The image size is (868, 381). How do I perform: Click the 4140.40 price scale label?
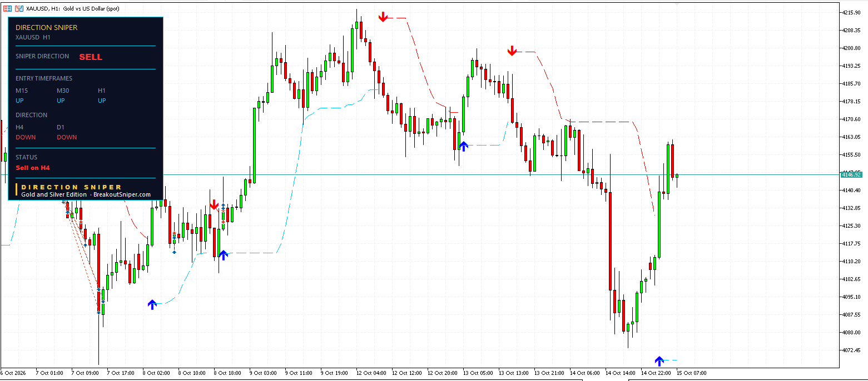click(x=851, y=190)
